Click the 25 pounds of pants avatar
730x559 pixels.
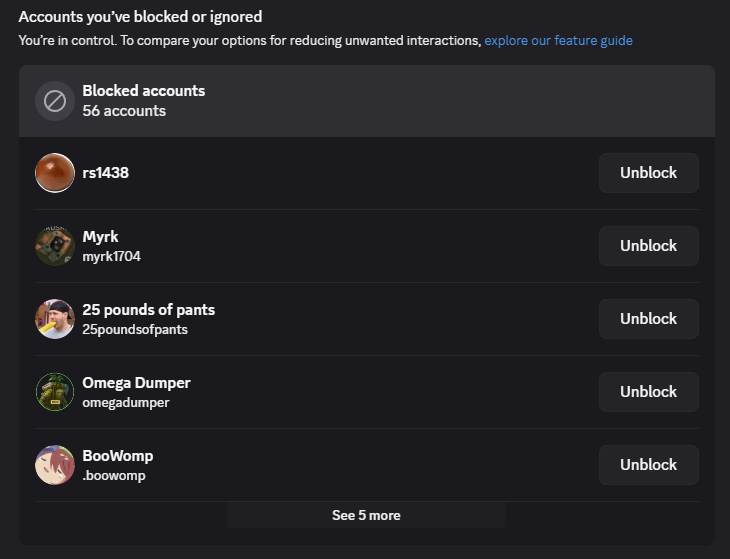click(55, 319)
